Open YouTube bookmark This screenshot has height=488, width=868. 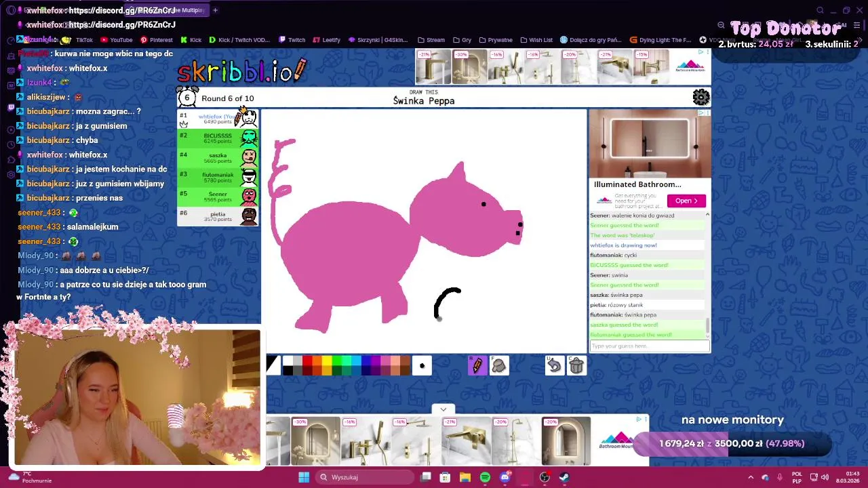click(116, 40)
